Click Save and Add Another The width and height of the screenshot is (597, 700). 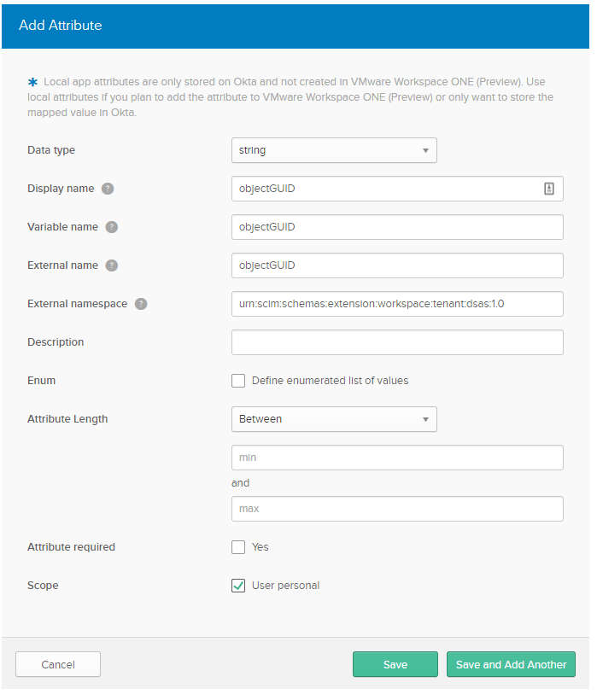[511, 664]
